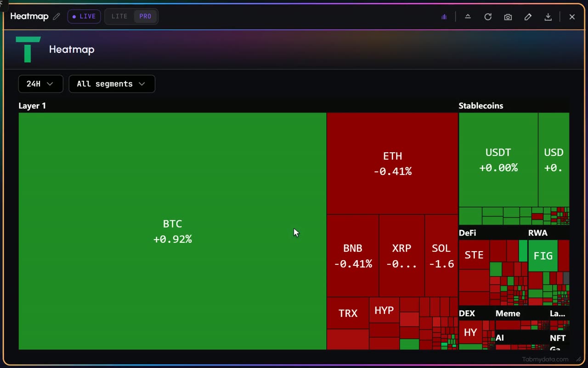This screenshot has height=368, width=588.
Task: Select the BNB -0.41% tile
Action: [x=353, y=255]
